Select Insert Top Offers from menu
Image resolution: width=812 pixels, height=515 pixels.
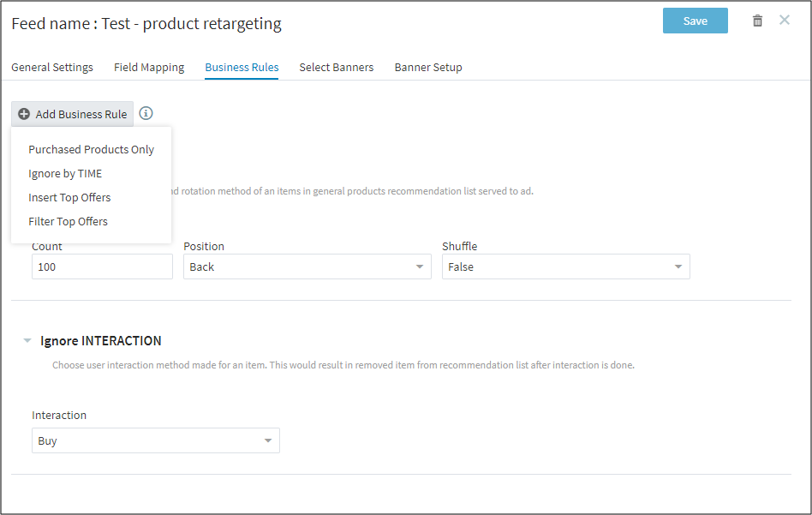tap(69, 197)
